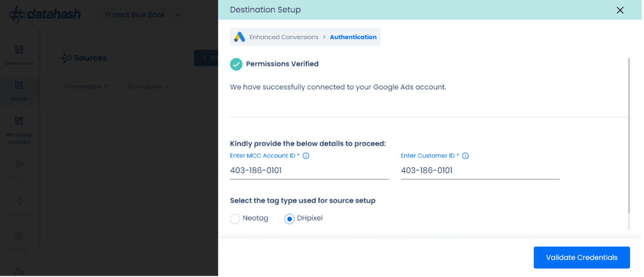Open the Destinations sidebar icon
The height and width of the screenshot is (277, 644).
(x=19, y=201)
